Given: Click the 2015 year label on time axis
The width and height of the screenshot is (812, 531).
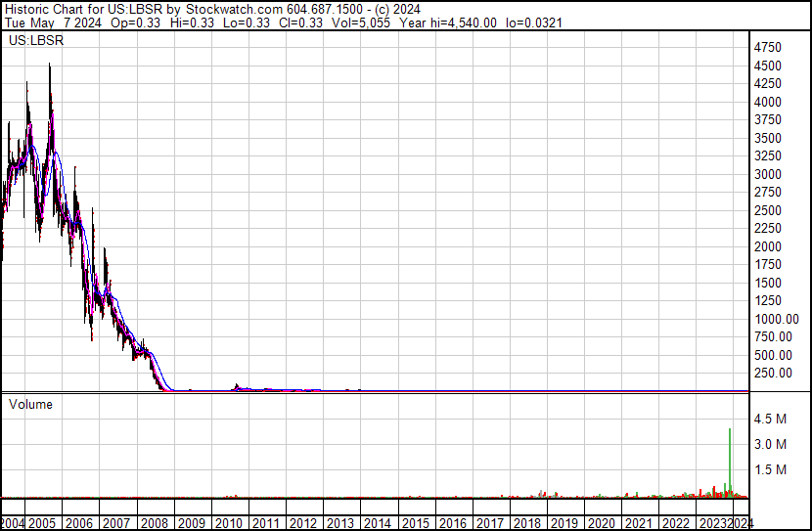Looking at the screenshot, I should click(x=416, y=523).
